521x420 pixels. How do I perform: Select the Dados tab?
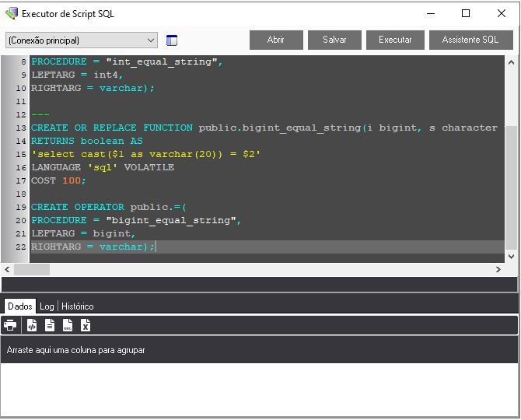(19, 306)
